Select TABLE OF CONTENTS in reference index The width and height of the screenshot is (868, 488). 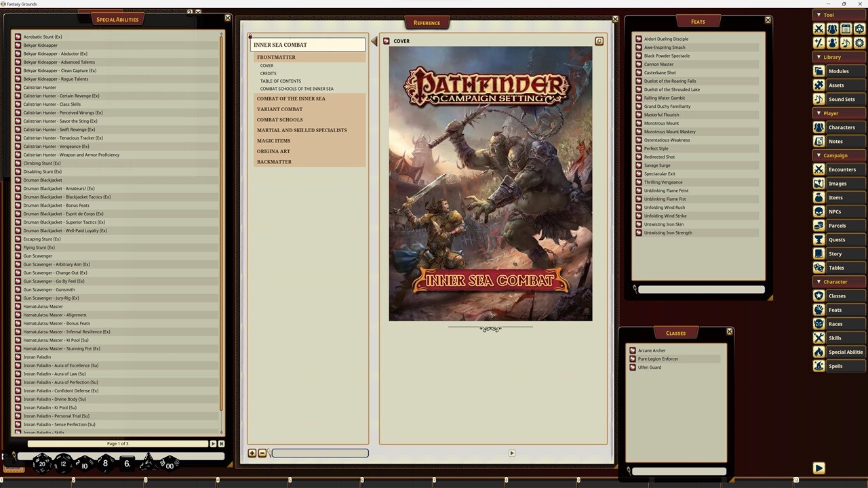(x=280, y=81)
